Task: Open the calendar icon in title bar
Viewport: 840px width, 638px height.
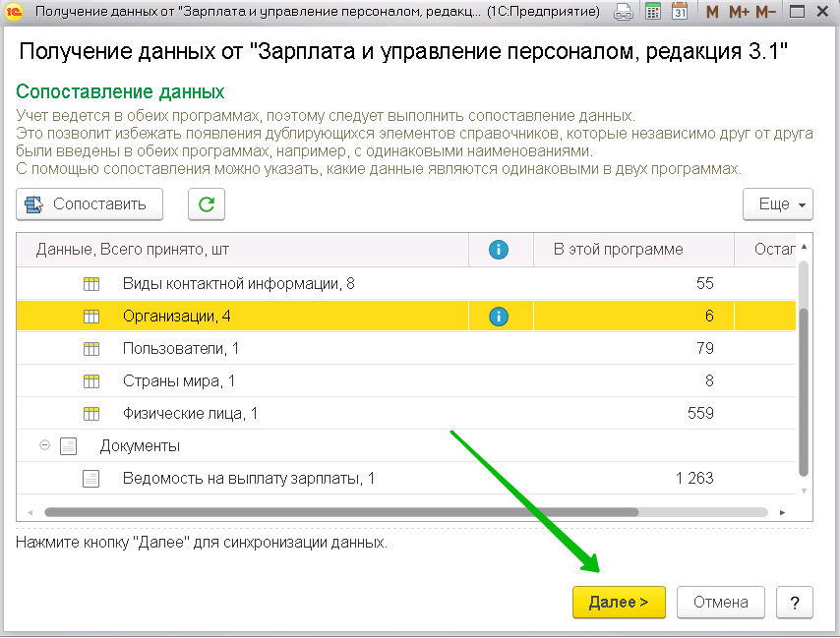Action: click(680, 11)
